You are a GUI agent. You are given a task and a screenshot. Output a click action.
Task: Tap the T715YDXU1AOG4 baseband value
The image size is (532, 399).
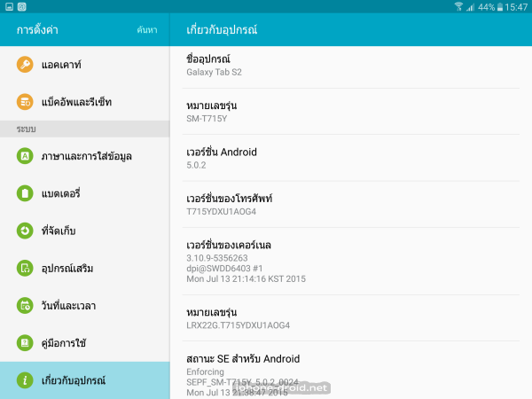(x=221, y=212)
